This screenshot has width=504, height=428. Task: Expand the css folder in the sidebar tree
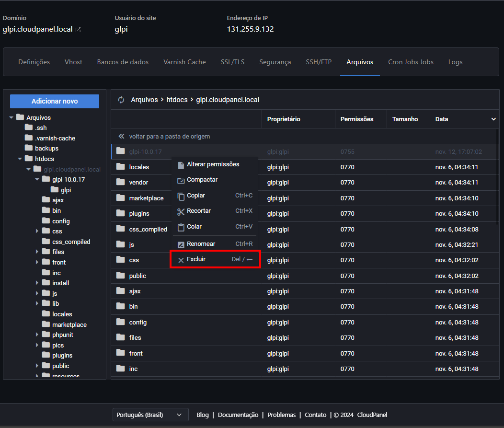click(x=37, y=231)
